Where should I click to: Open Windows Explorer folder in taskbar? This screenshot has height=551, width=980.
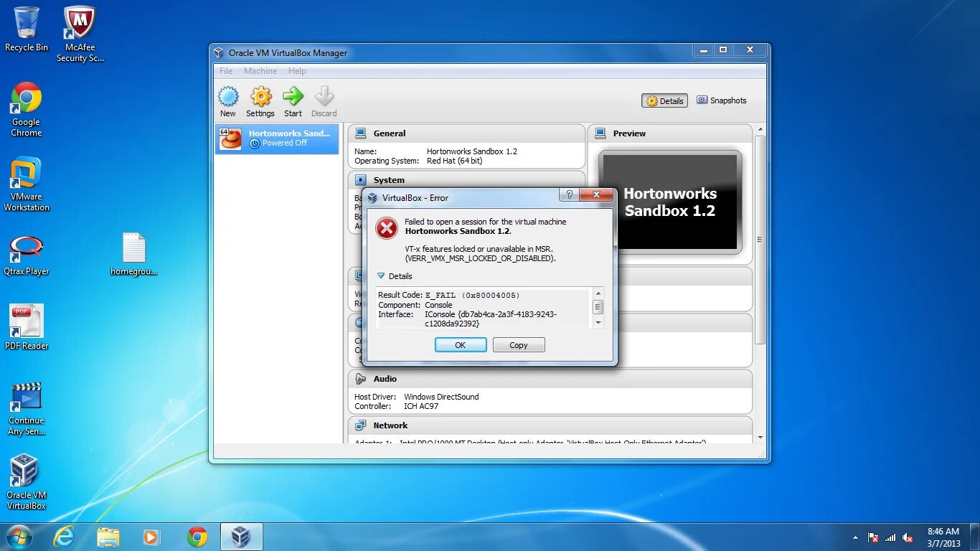(108, 537)
